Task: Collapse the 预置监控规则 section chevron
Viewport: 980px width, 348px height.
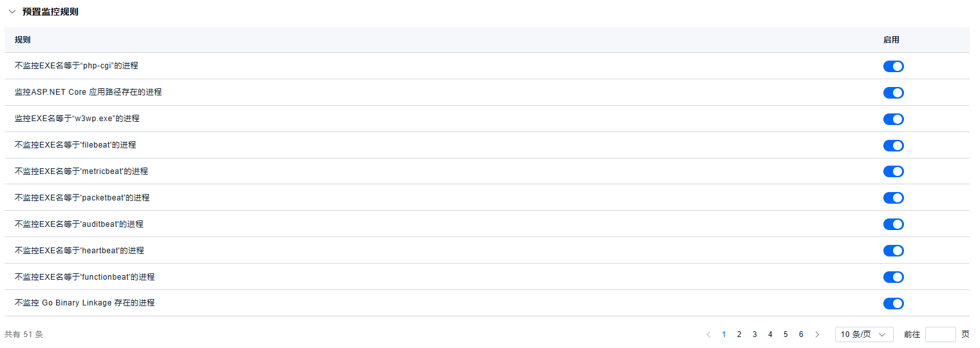Action: (x=12, y=12)
